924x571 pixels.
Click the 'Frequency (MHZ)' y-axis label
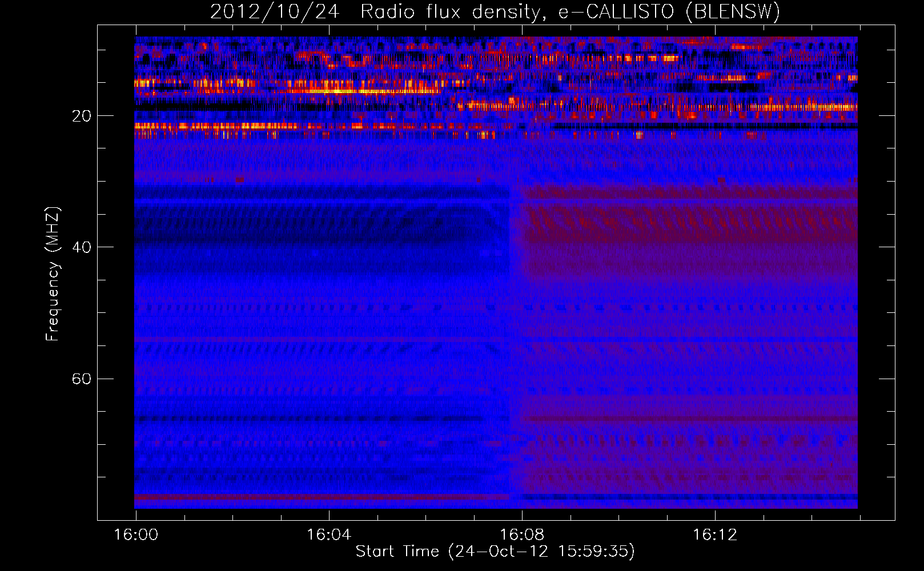click(x=53, y=274)
